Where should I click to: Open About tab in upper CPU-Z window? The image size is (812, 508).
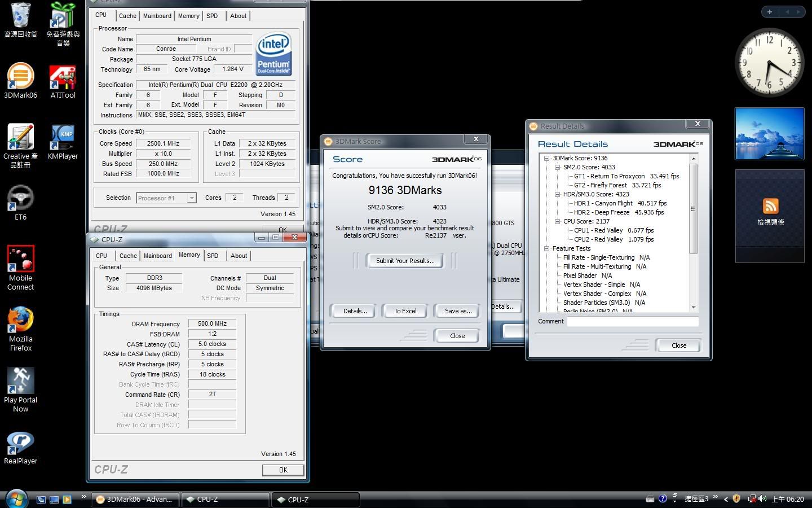[238, 16]
